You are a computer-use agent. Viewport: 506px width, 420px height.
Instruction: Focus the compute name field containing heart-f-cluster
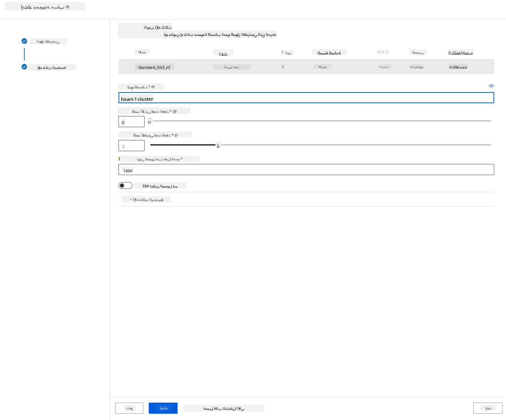pyautogui.click(x=306, y=98)
